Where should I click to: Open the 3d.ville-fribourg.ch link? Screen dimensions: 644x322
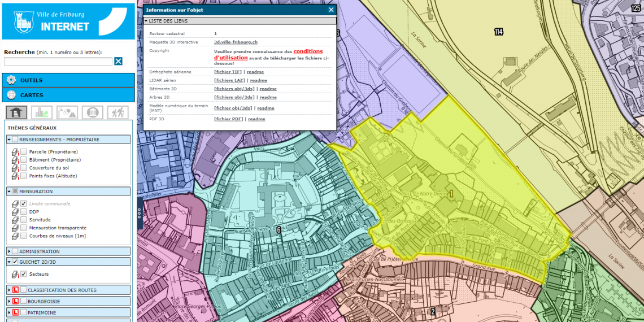(236, 42)
